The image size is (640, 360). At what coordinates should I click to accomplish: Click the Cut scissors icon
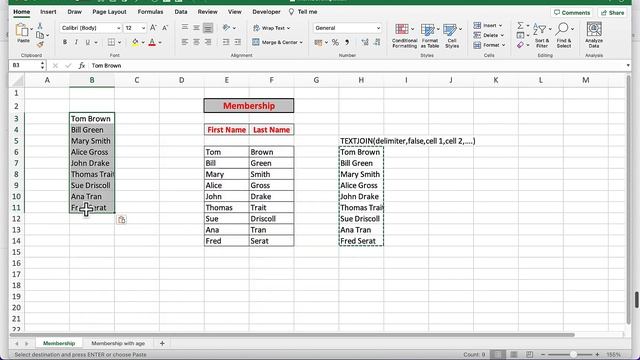[40, 26]
